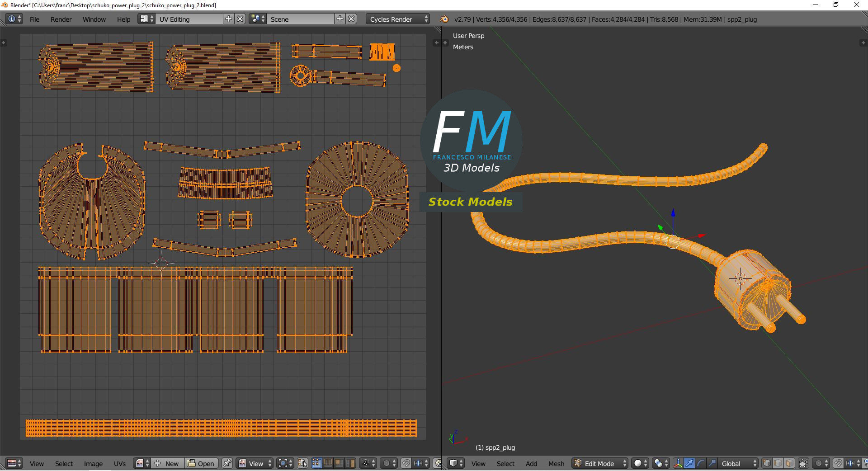Select UV edge selection mode

click(x=327, y=463)
